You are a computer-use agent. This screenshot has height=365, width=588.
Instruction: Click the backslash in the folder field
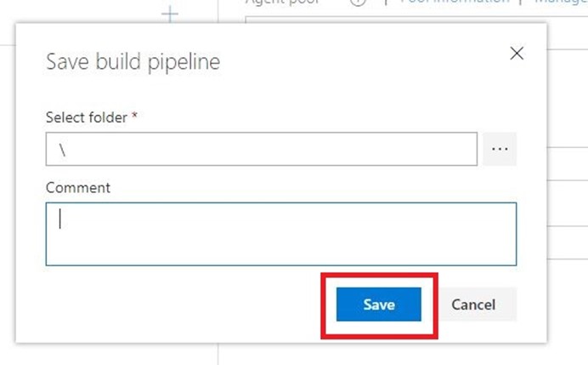pos(62,150)
